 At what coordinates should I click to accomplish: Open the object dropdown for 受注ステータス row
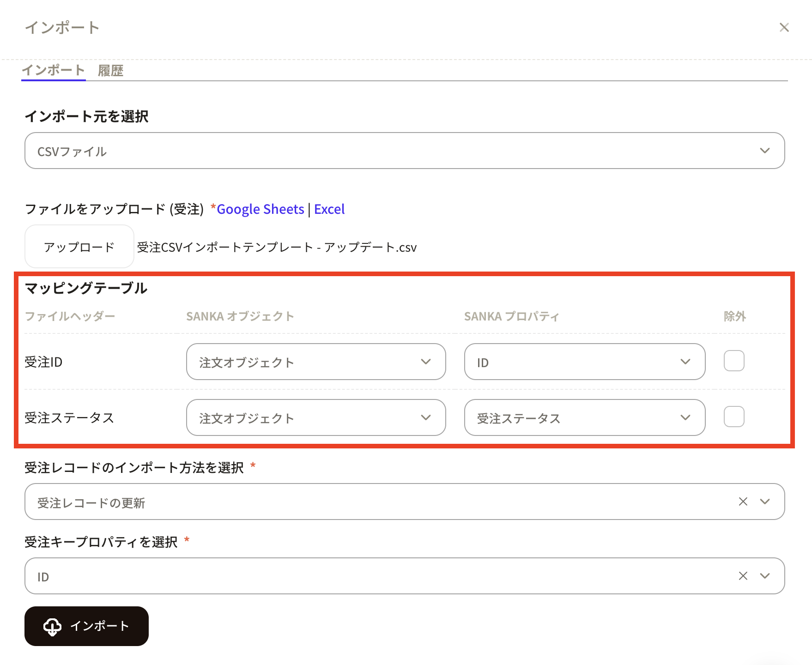[315, 417]
